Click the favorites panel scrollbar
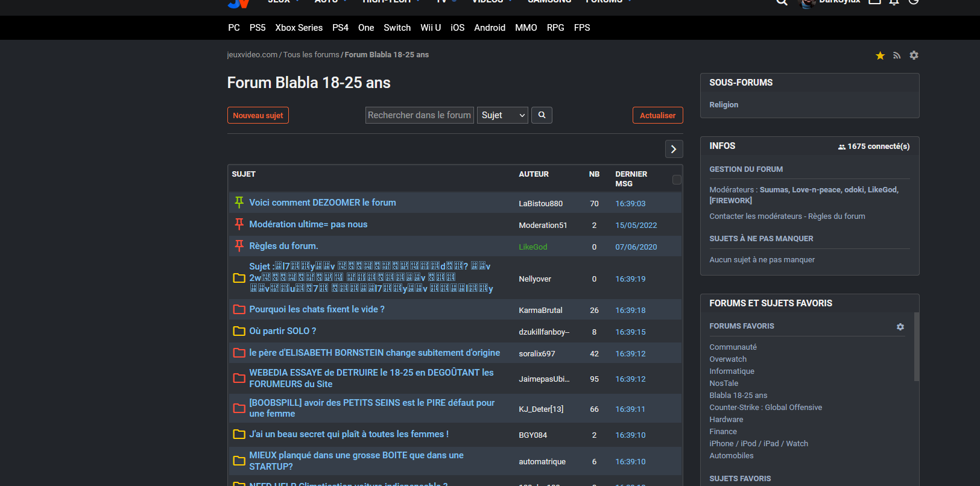Image resolution: width=980 pixels, height=486 pixels. [x=916, y=347]
